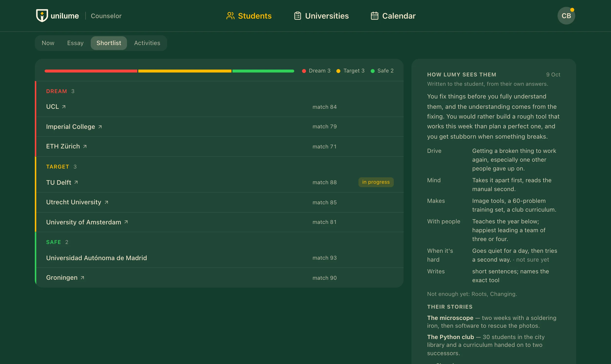The height and width of the screenshot is (364, 611).
Task: Select the Shortlist tab
Action: pyautogui.click(x=109, y=43)
